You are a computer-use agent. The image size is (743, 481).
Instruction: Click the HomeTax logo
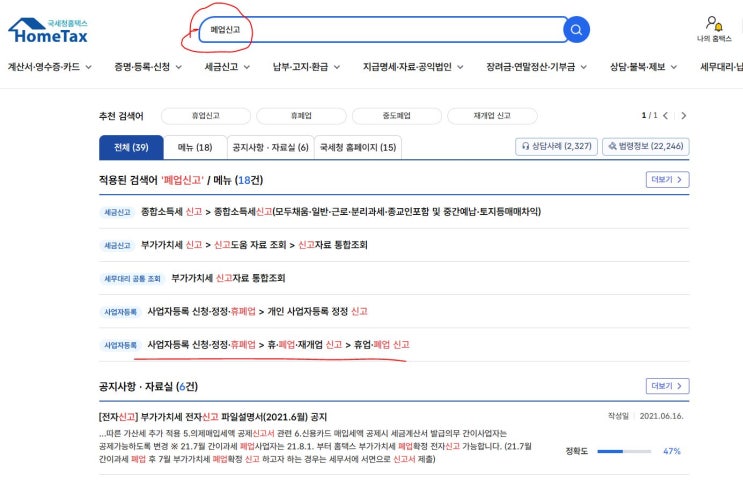(x=48, y=31)
